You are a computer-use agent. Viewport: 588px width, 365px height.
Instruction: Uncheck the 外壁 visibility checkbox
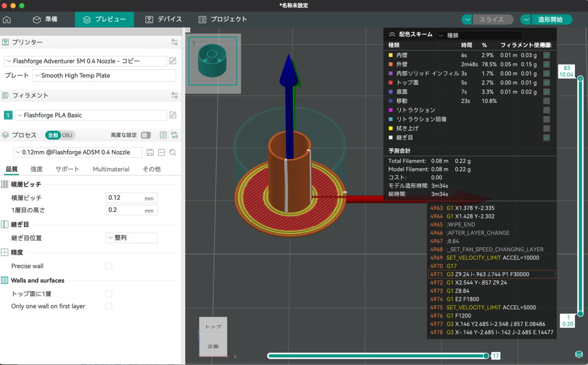click(546, 64)
